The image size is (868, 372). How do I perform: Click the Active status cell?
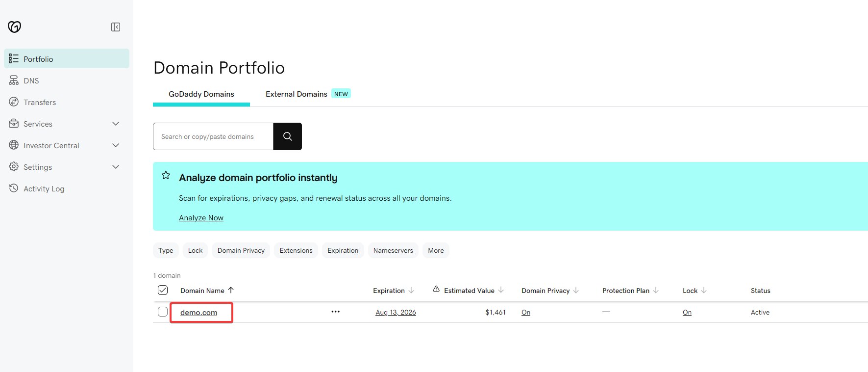[x=760, y=312]
